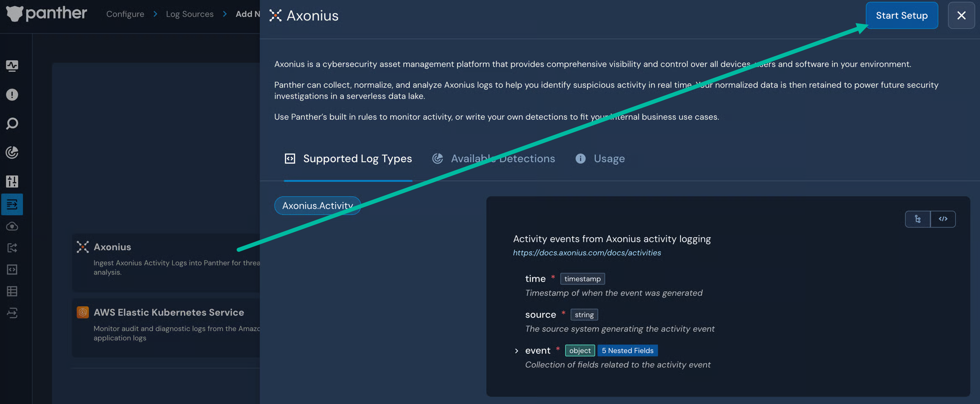Switch schema to tree view
980x404 pixels.
[x=917, y=219]
